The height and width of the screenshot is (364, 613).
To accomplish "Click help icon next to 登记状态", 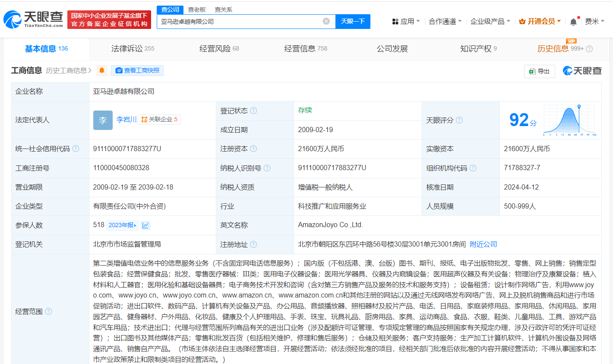I will coord(253,111).
